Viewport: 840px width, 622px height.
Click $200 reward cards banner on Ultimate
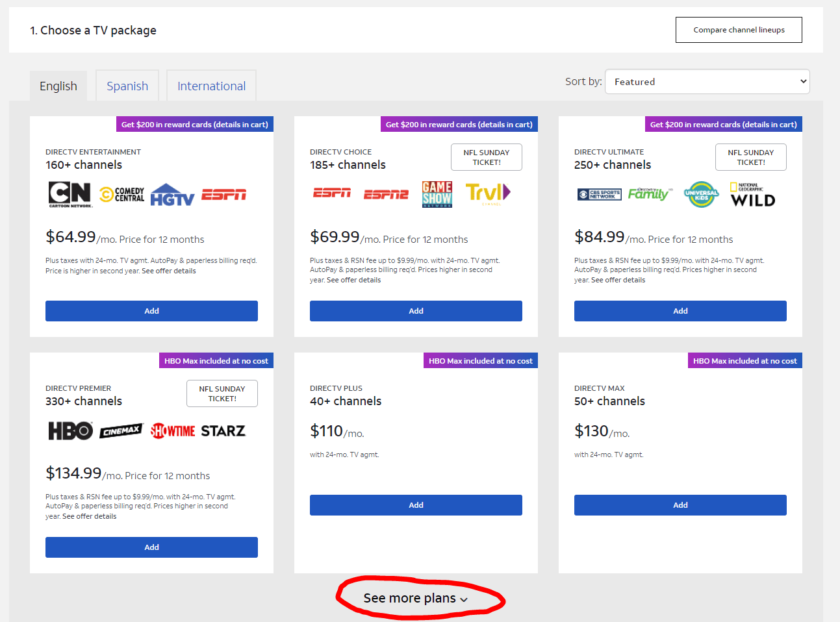[x=724, y=125]
